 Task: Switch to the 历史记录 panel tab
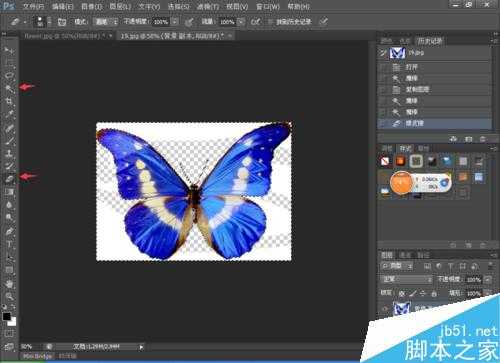click(x=430, y=41)
